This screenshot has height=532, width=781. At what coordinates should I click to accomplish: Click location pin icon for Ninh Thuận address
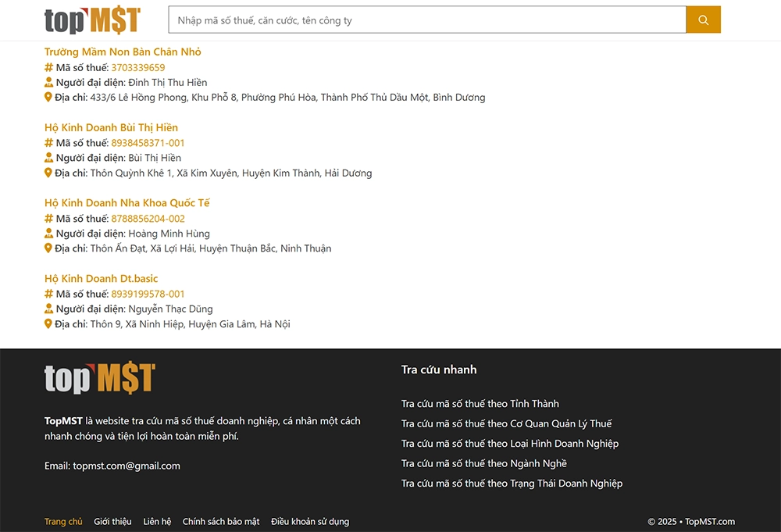click(48, 248)
